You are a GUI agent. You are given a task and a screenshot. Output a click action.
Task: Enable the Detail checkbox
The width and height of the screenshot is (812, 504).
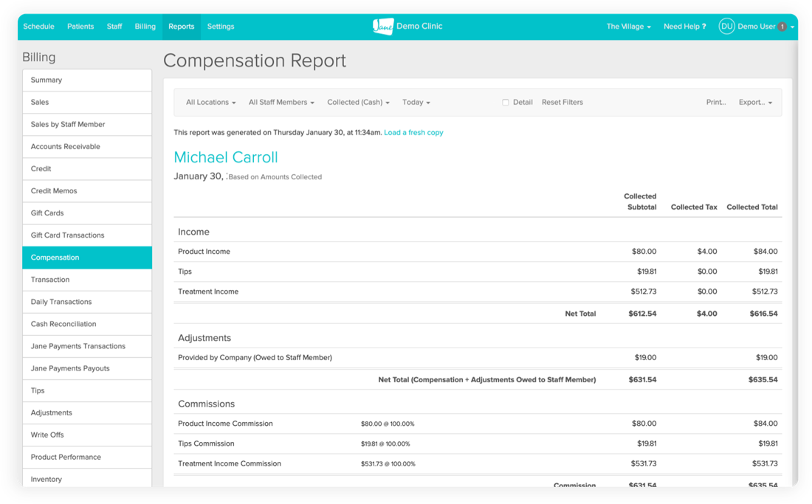click(506, 103)
